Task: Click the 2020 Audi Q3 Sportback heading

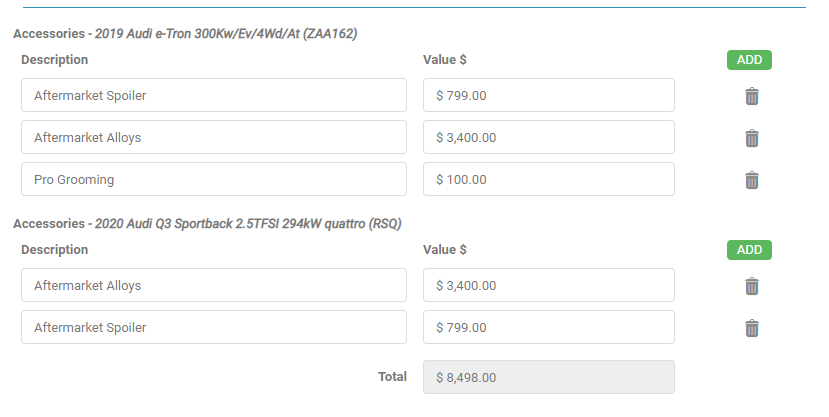Action: [207, 224]
